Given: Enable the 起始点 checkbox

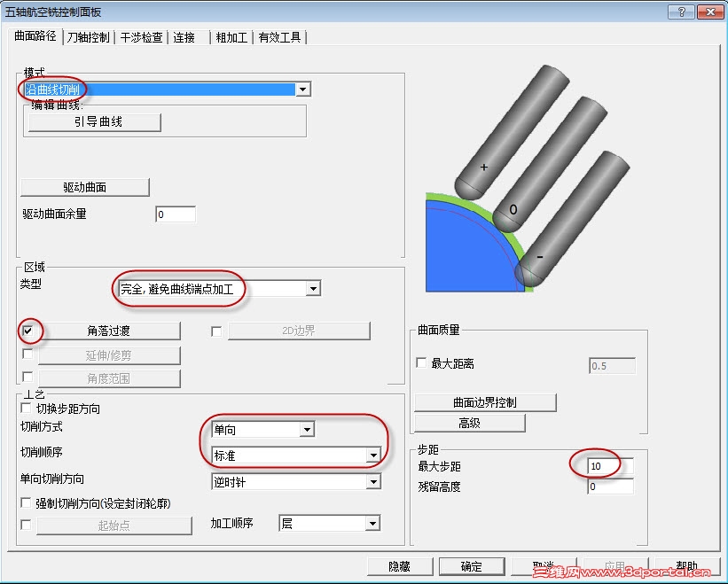Looking at the screenshot, I should [x=26, y=525].
